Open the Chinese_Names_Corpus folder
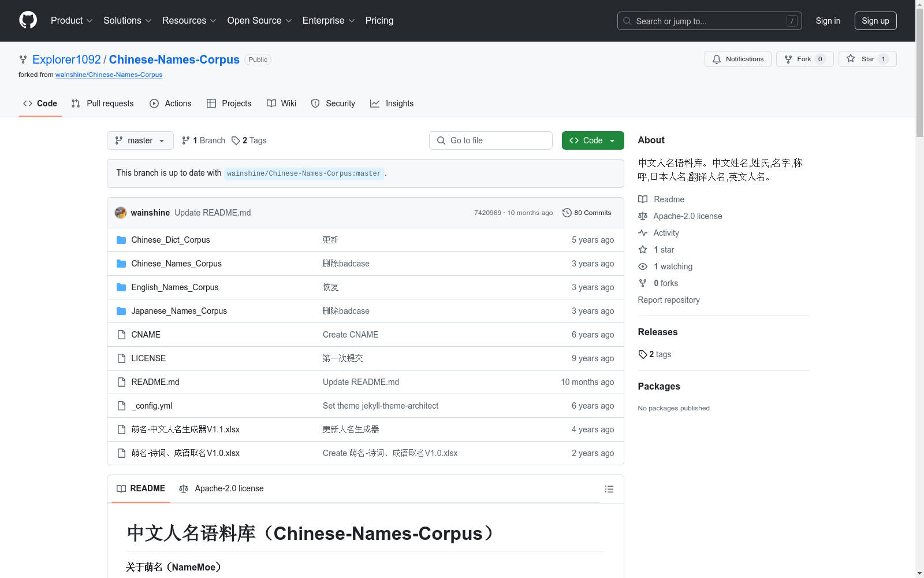 click(x=176, y=264)
